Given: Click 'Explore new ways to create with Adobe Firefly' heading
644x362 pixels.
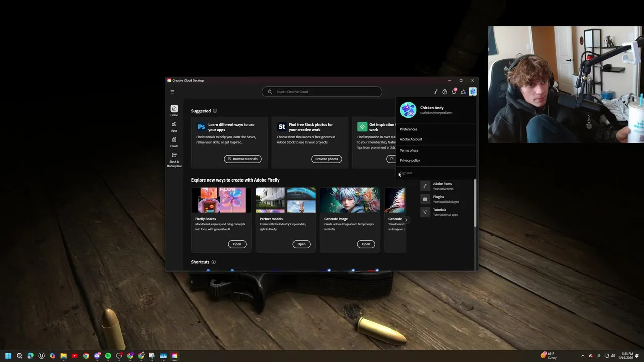Looking at the screenshot, I should tap(235, 180).
